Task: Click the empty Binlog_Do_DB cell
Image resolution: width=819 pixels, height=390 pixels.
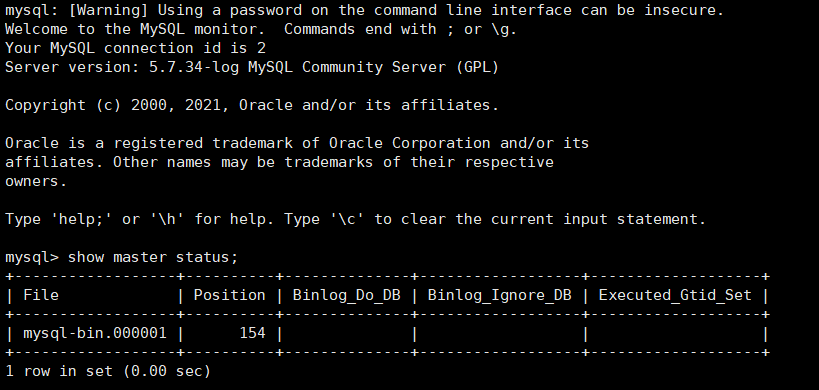Action: click(346, 333)
